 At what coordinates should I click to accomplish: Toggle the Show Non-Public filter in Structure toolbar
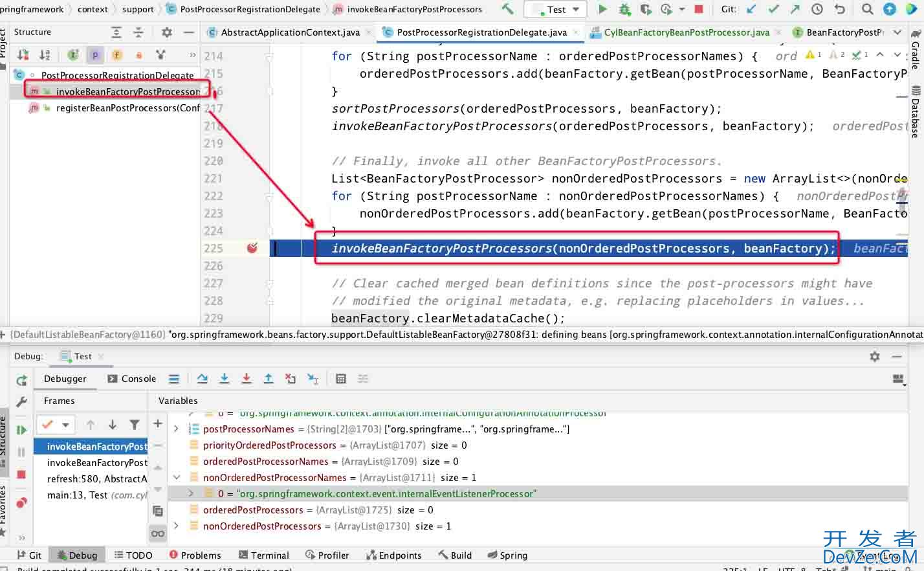click(x=138, y=55)
